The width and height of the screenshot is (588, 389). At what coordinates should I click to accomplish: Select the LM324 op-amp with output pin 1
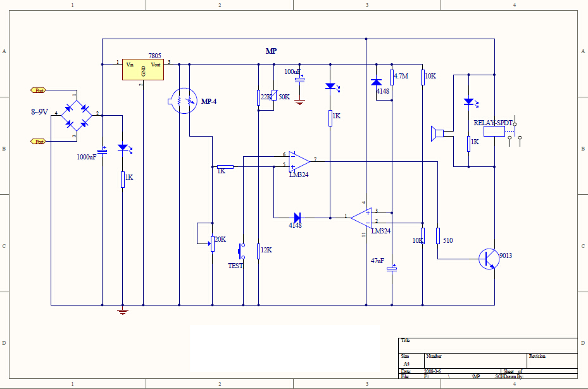coord(362,217)
